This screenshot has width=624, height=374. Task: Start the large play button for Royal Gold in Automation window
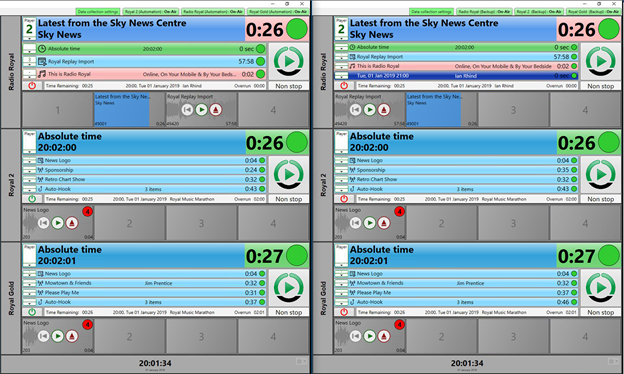tap(289, 288)
